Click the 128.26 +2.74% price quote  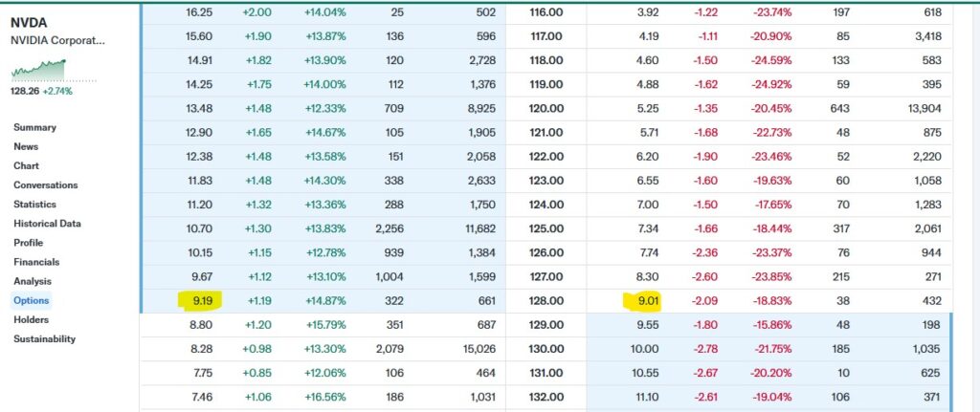pyautogui.click(x=41, y=92)
